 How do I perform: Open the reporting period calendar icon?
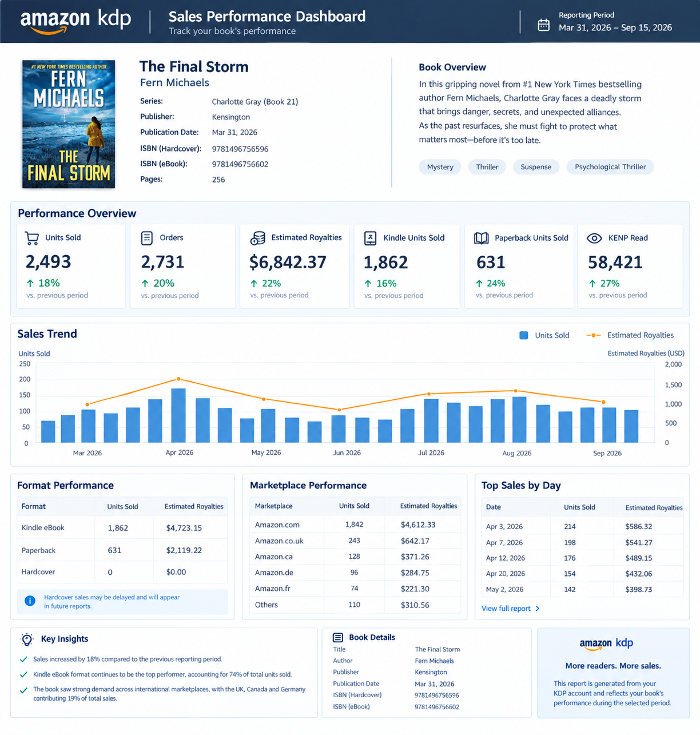[543, 25]
